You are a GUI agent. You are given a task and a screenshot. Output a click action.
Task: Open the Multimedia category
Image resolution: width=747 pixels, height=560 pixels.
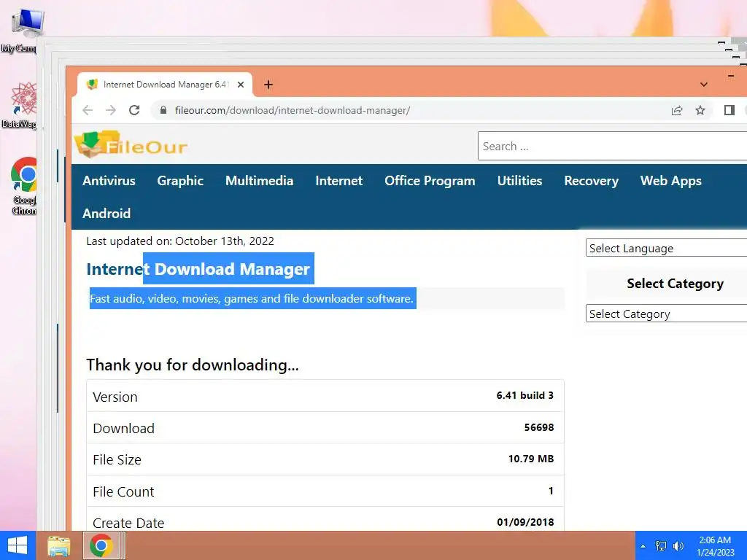pyautogui.click(x=259, y=181)
